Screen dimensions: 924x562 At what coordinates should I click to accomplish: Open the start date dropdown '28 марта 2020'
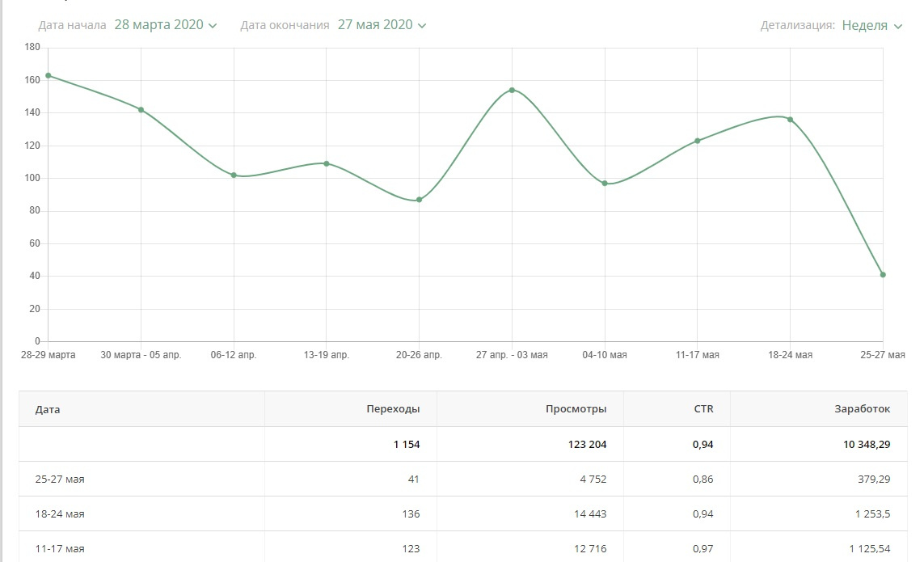pyautogui.click(x=166, y=25)
